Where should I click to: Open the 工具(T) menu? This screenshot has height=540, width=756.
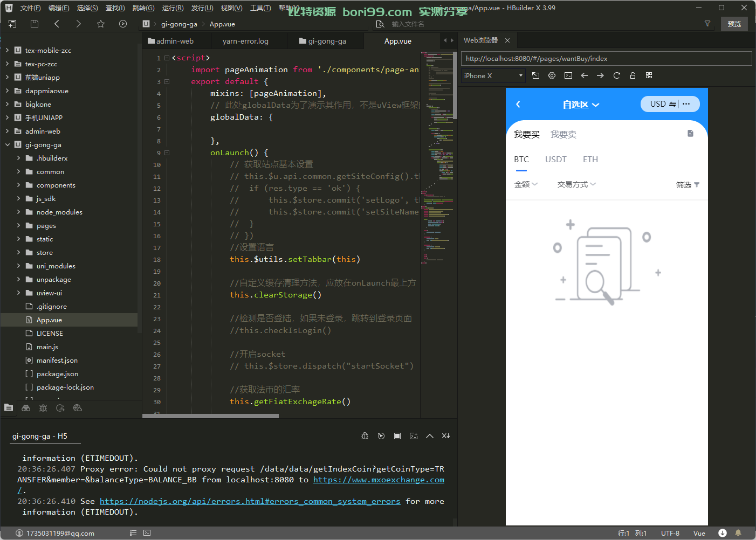click(260, 8)
